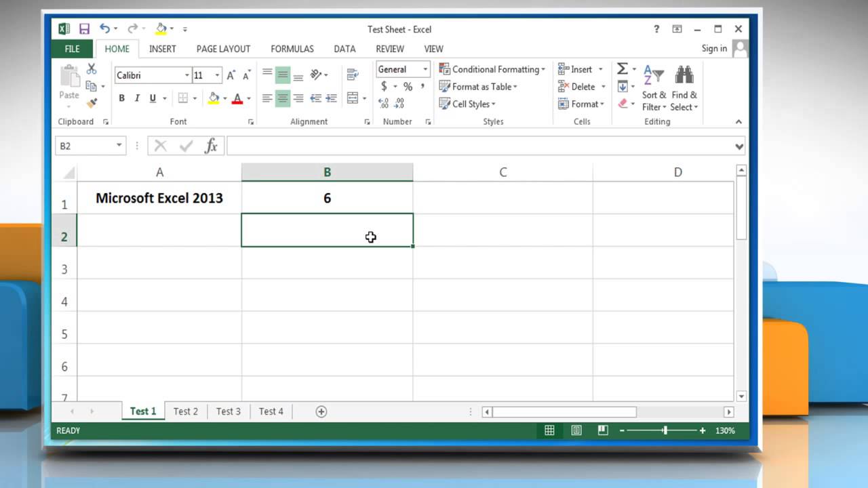The height and width of the screenshot is (488, 868).
Task: Open Ribbon Display Options icon
Action: pos(677,29)
